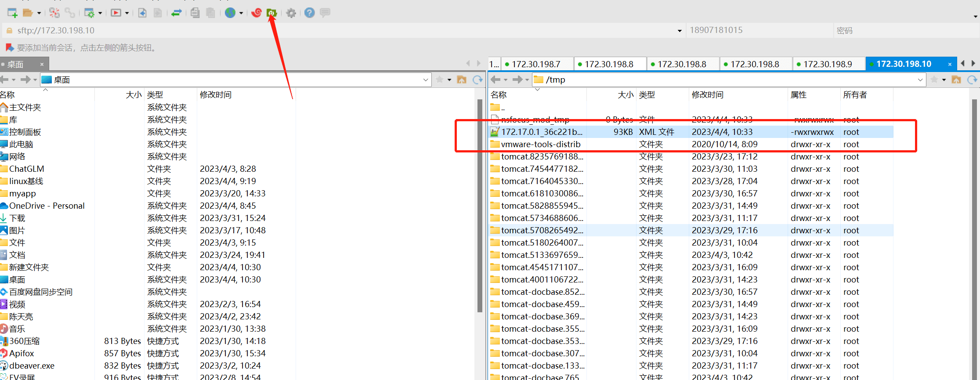The image size is (980, 380).
Task: Click the transfer-left blue arrow page icon
Action: (x=142, y=13)
